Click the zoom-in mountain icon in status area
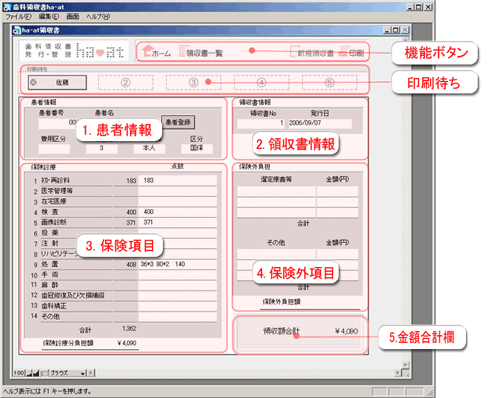 36,373
